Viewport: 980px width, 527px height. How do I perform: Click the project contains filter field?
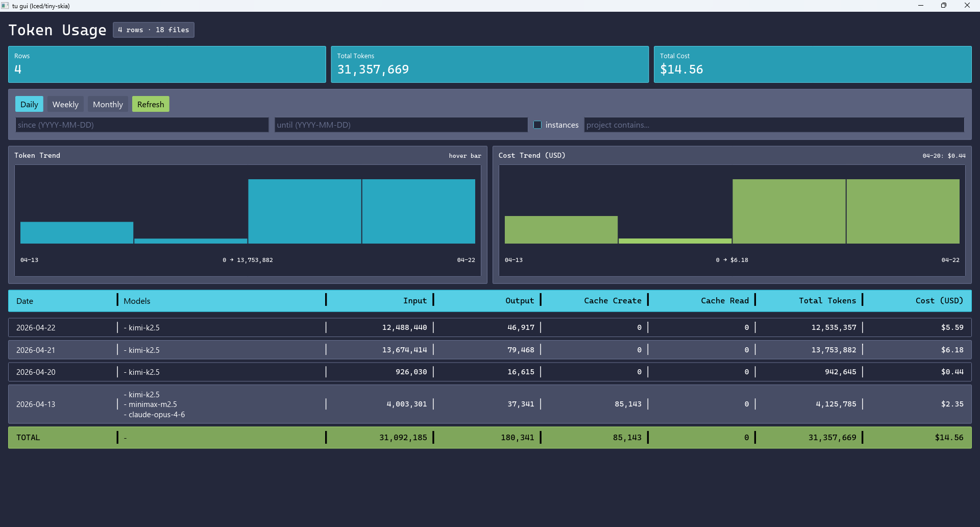(774, 125)
